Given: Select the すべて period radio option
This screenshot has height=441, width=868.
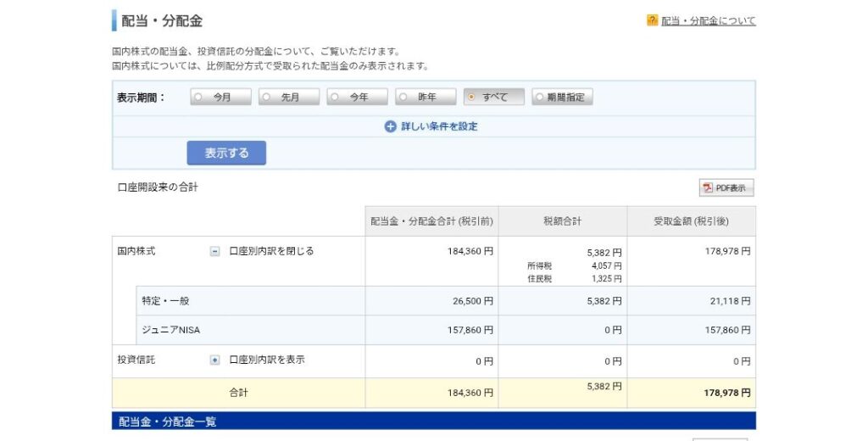Looking at the screenshot, I should pyautogui.click(x=494, y=97).
